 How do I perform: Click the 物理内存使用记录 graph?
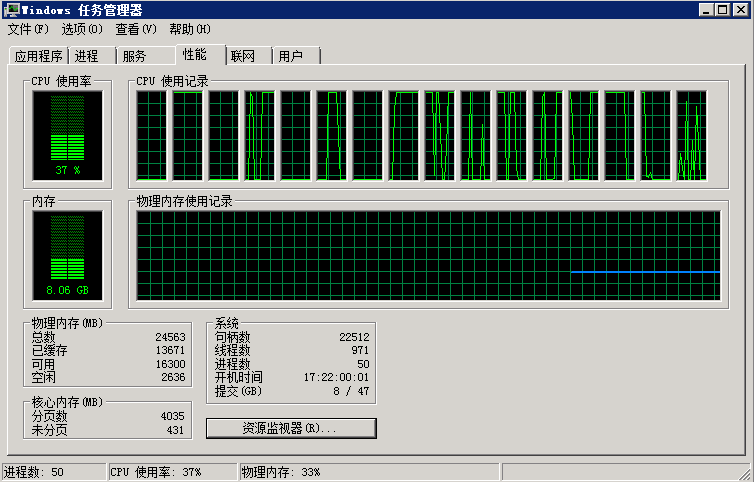pos(428,255)
